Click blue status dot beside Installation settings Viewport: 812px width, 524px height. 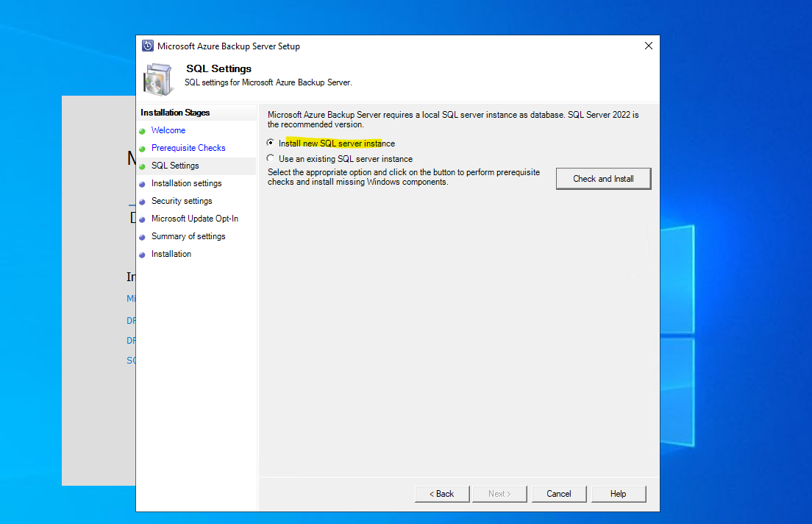[x=142, y=184]
